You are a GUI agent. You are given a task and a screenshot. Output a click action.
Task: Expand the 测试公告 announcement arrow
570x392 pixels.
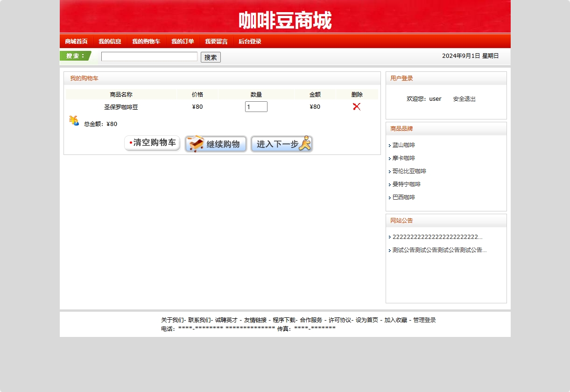point(390,251)
